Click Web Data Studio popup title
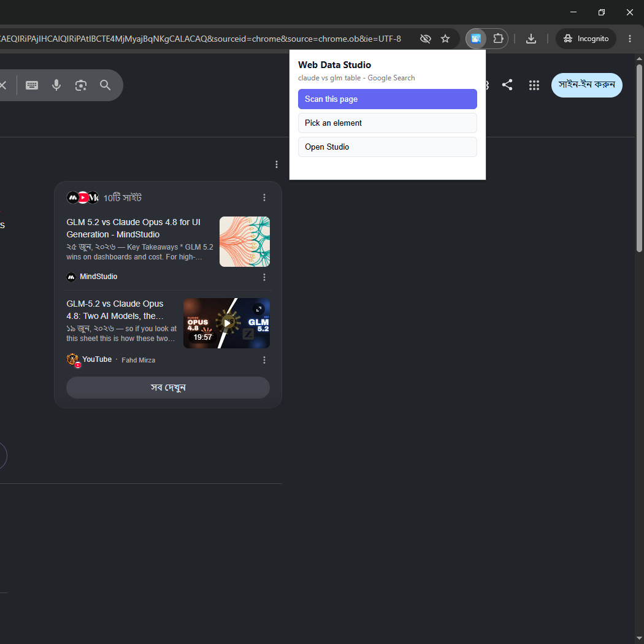644x644 pixels. [334, 65]
